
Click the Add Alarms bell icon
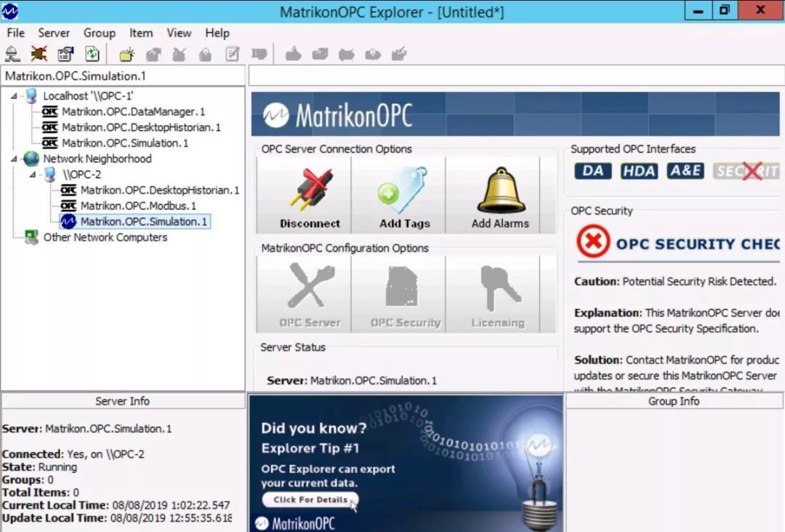pos(501,190)
